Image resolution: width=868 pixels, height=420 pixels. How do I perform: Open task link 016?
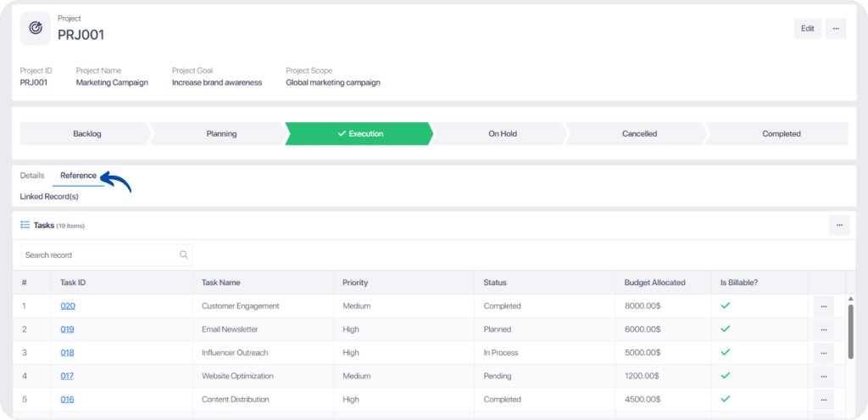68,399
